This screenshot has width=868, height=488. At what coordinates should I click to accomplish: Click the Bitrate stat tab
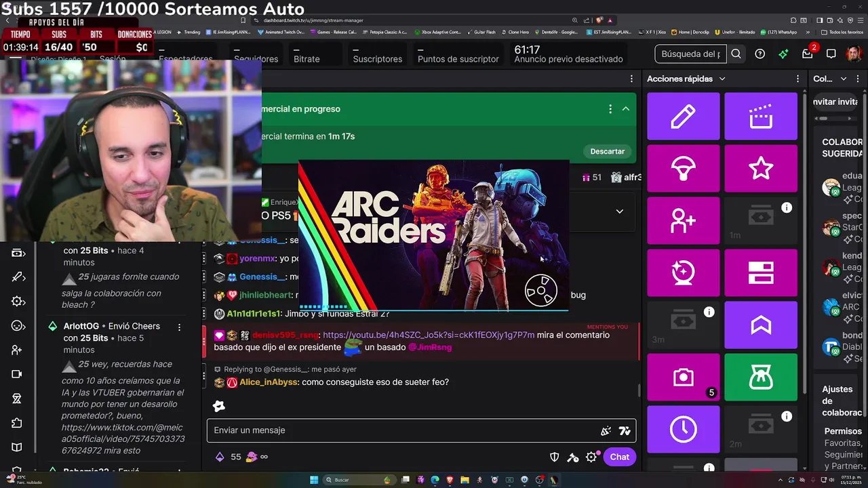(307, 54)
